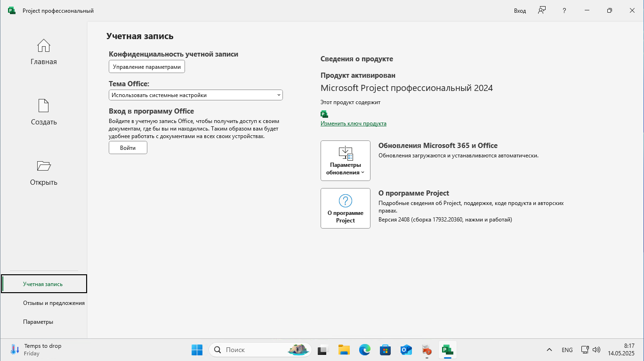Open Microsoft Edge from the taskbar
The width and height of the screenshot is (644, 361).
click(364, 350)
